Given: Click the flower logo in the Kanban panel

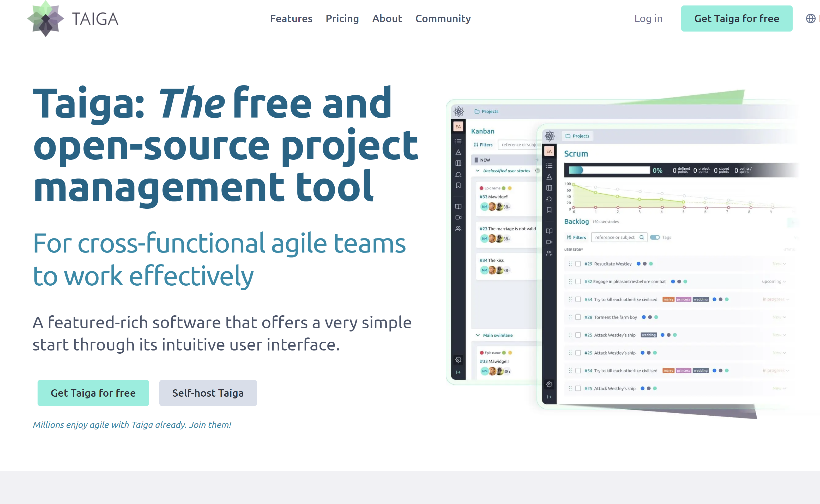Looking at the screenshot, I should point(459,111).
